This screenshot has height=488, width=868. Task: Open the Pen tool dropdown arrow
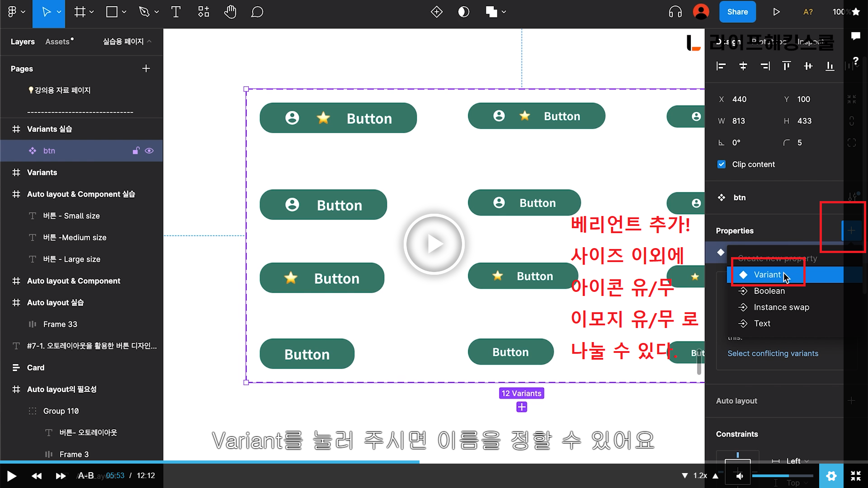tap(157, 12)
